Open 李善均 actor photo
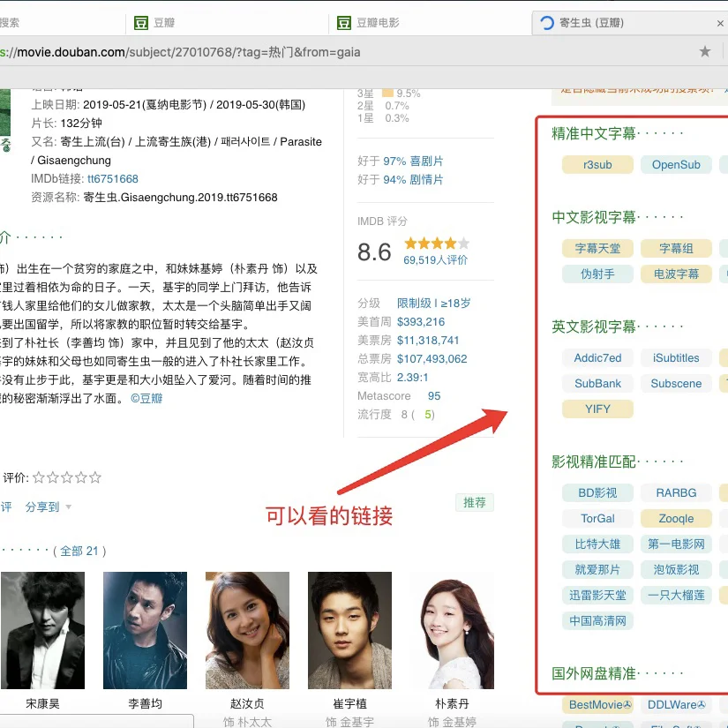Screen dimensions: 728x728 click(145, 630)
